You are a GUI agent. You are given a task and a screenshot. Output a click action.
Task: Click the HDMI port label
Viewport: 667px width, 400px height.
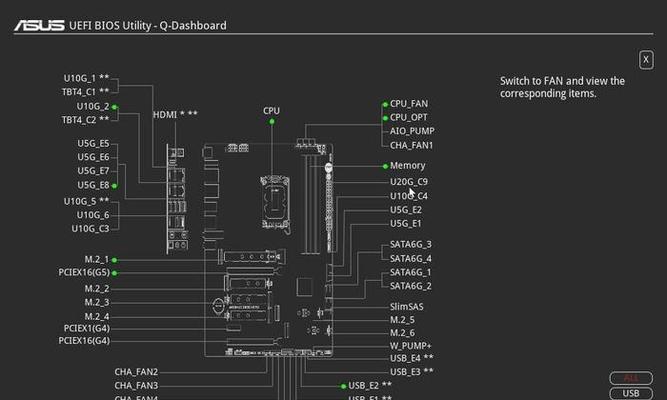tap(175, 114)
